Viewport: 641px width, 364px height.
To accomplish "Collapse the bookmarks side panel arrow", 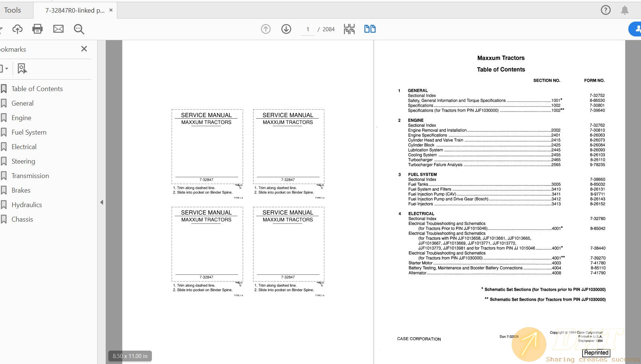I will [102, 202].
